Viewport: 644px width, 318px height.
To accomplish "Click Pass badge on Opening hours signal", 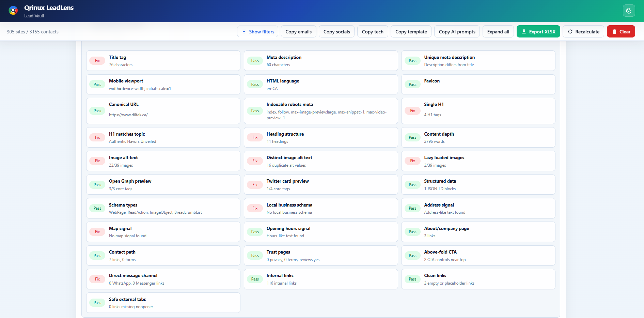I will pyautogui.click(x=255, y=232).
